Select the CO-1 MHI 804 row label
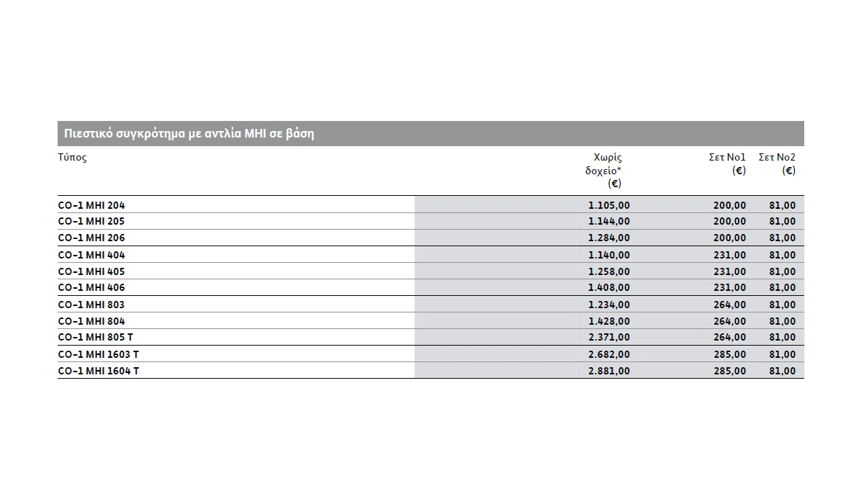Viewport: 864px width, 504px height. [91, 321]
